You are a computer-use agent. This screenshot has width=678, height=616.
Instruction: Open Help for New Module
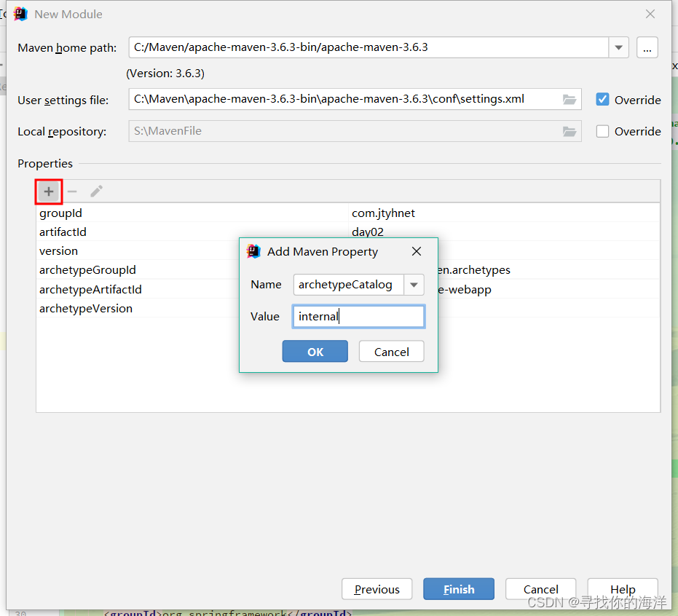623,589
